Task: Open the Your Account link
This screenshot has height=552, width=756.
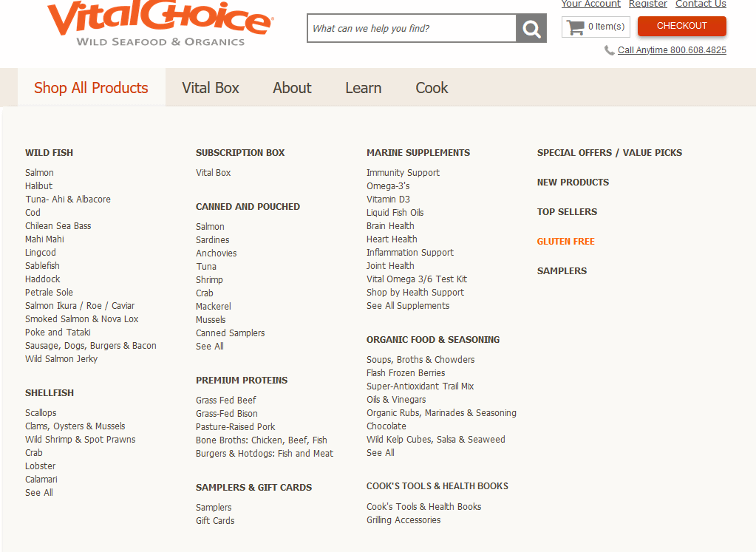Action: tap(590, 4)
